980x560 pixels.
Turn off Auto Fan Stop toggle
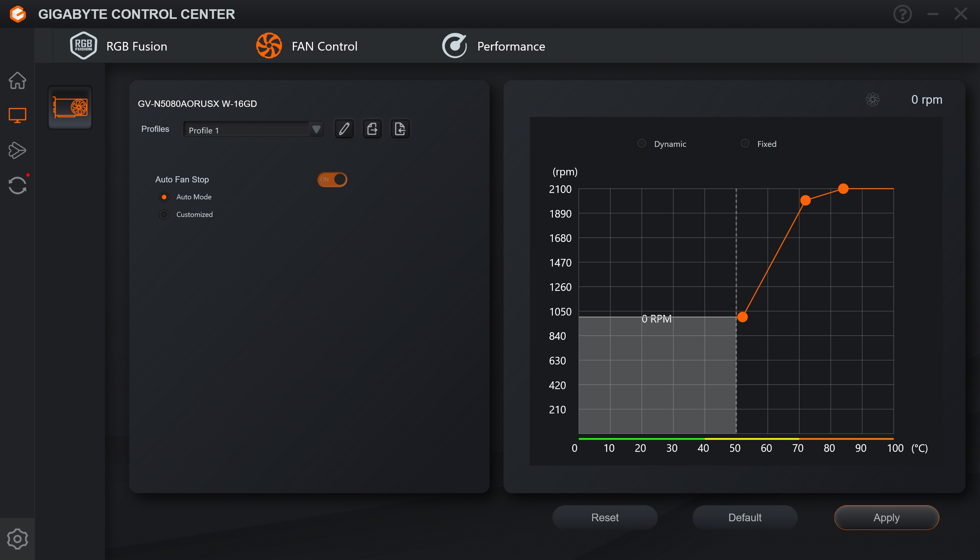[332, 180]
